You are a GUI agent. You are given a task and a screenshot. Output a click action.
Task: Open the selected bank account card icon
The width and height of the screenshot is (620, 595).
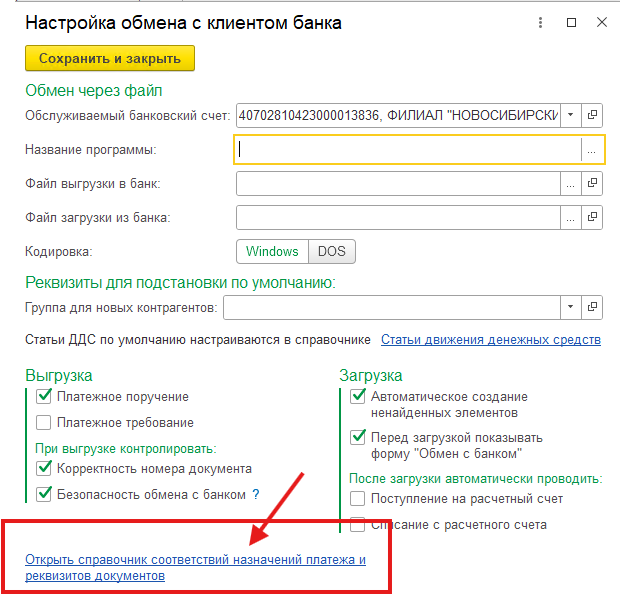pyautogui.click(x=592, y=115)
